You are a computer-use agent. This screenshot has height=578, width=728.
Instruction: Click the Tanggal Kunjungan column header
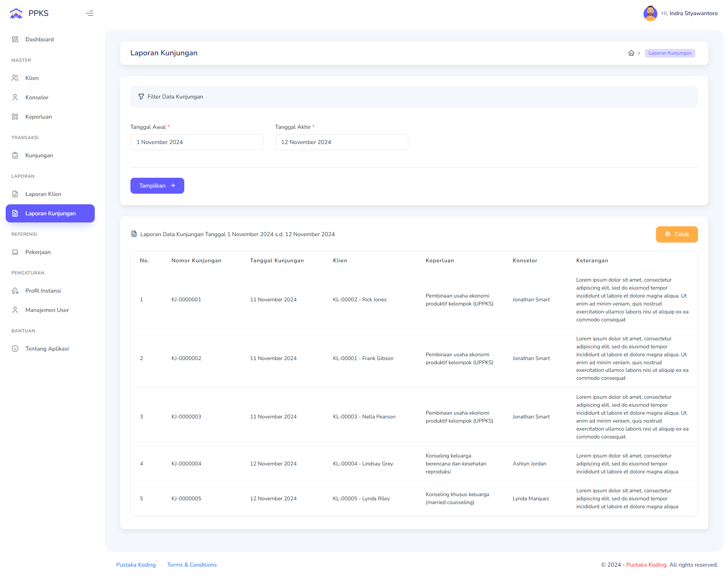tap(277, 260)
